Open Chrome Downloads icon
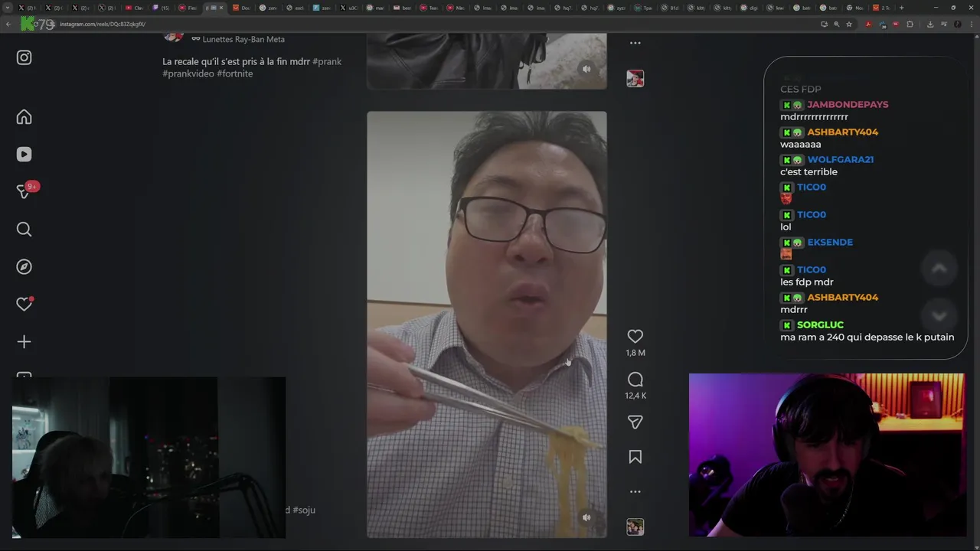The height and width of the screenshot is (551, 980). [930, 24]
